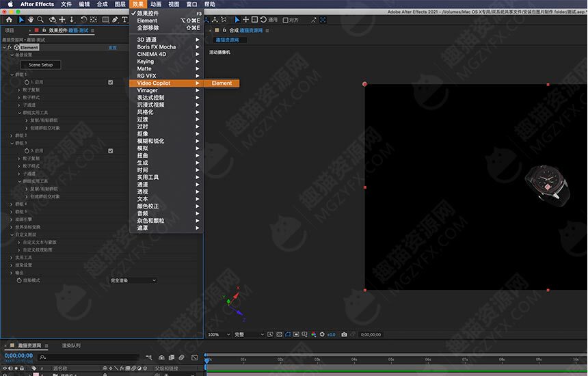Click the Home icon in the toolbar
Image resolution: width=588 pixels, height=376 pixels.
tap(9, 20)
